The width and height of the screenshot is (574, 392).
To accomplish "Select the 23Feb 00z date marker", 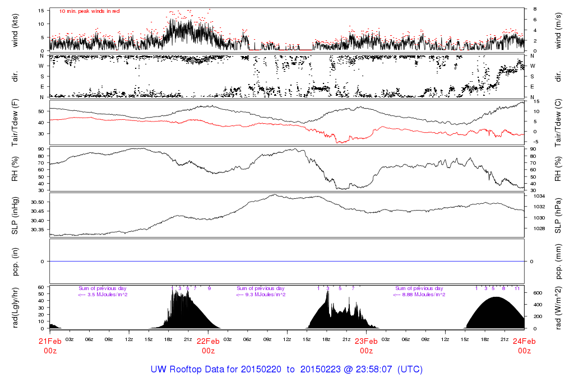I will click(366, 346).
